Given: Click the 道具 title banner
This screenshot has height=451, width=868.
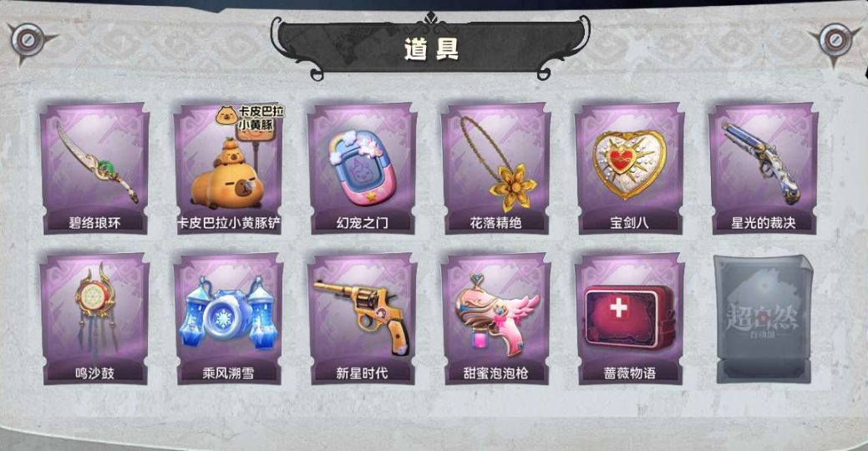Looking at the screenshot, I should 431,47.
